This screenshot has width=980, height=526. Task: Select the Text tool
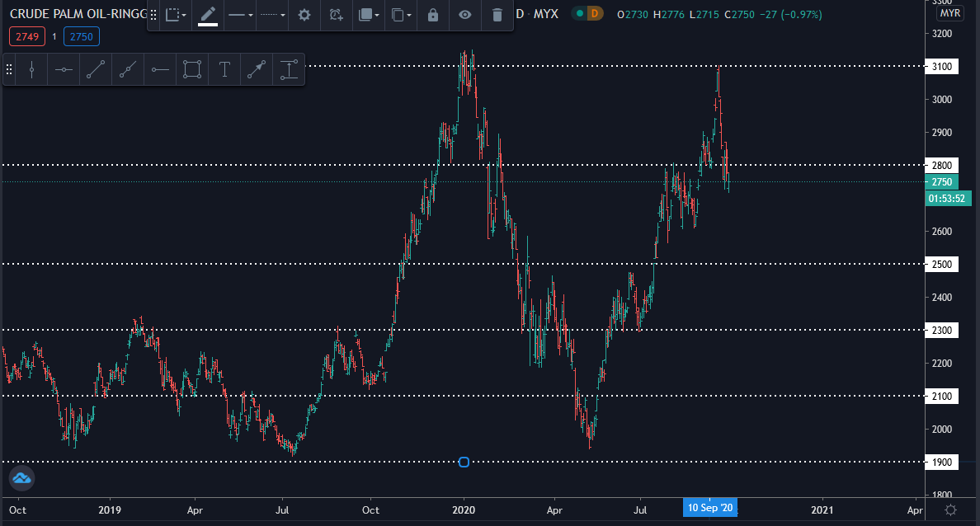pos(224,69)
